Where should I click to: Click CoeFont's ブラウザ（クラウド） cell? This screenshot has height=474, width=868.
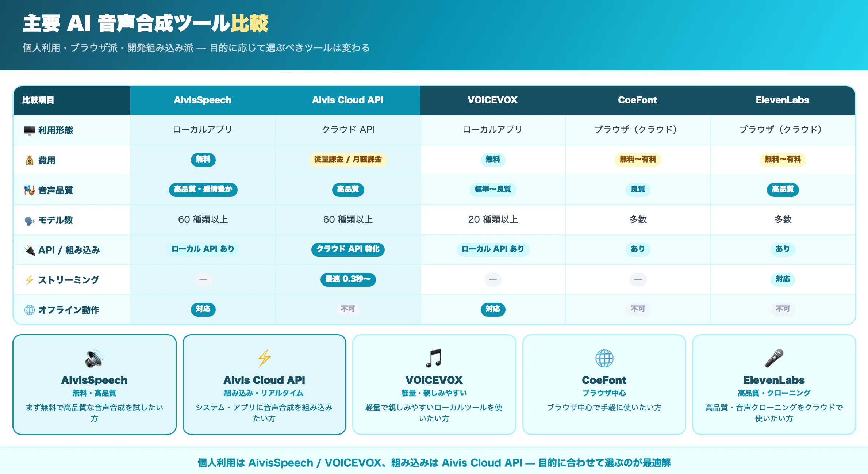coord(638,130)
